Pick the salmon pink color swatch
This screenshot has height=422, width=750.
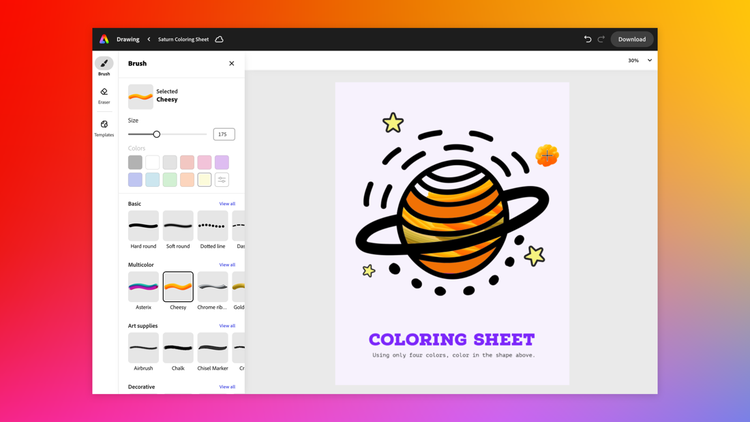187,162
